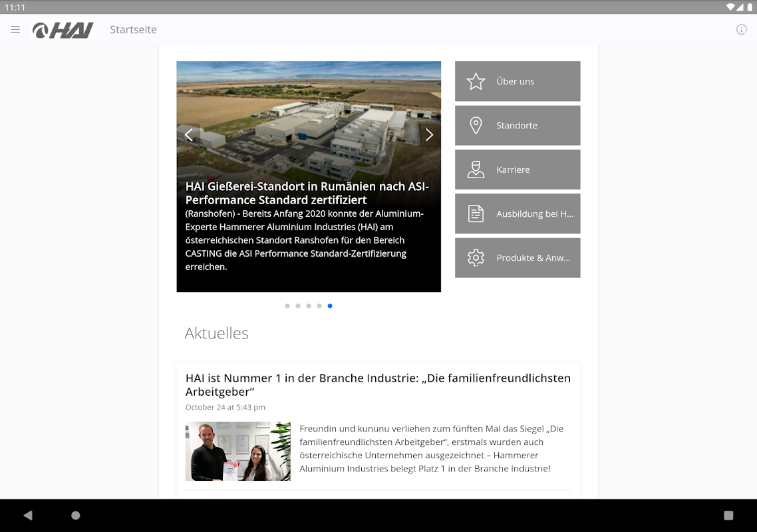Screen dimensions: 757x532
Task: Click the document icon for Ausbildung
Action: 476,213
